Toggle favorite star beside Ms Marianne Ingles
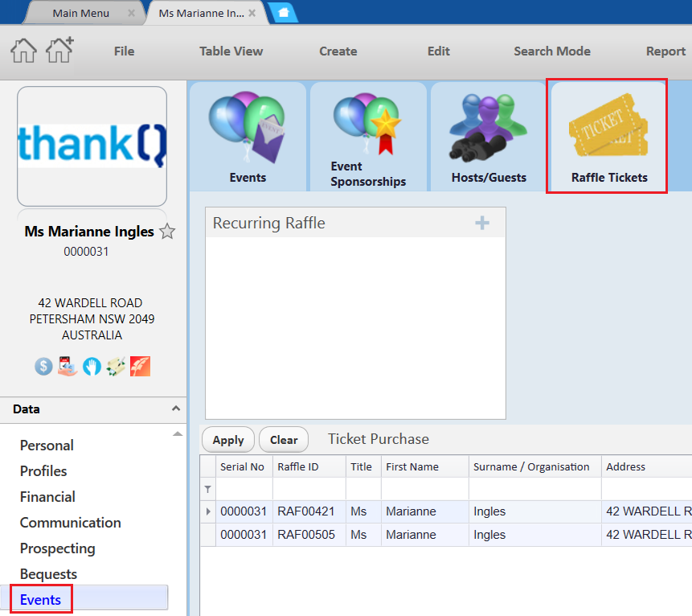This screenshot has width=692, height=616. pos(167,232)
